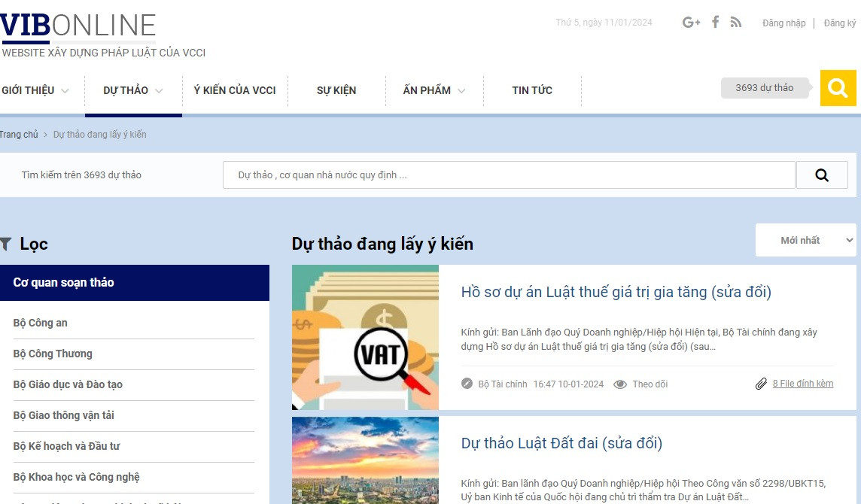Viewport: 861px width, 504px height.
Task: Open the 8 File đính kèm link
Action: (x=802, y=384)
